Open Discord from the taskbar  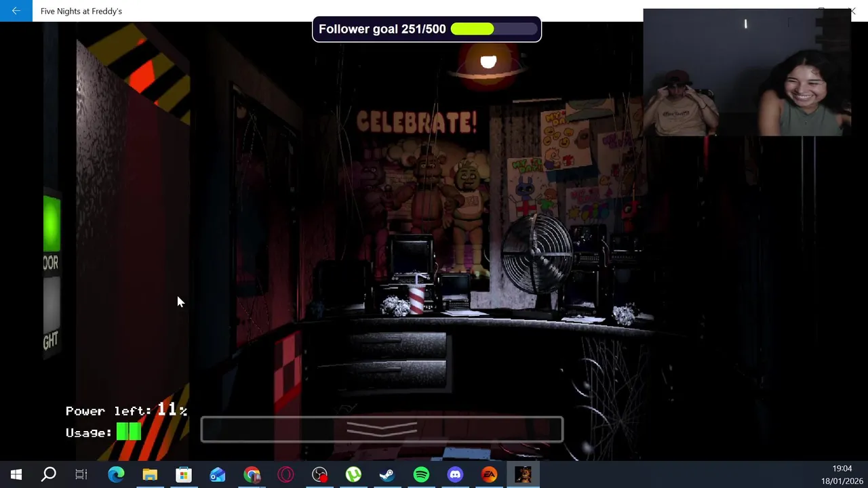(x=455, y=474)
